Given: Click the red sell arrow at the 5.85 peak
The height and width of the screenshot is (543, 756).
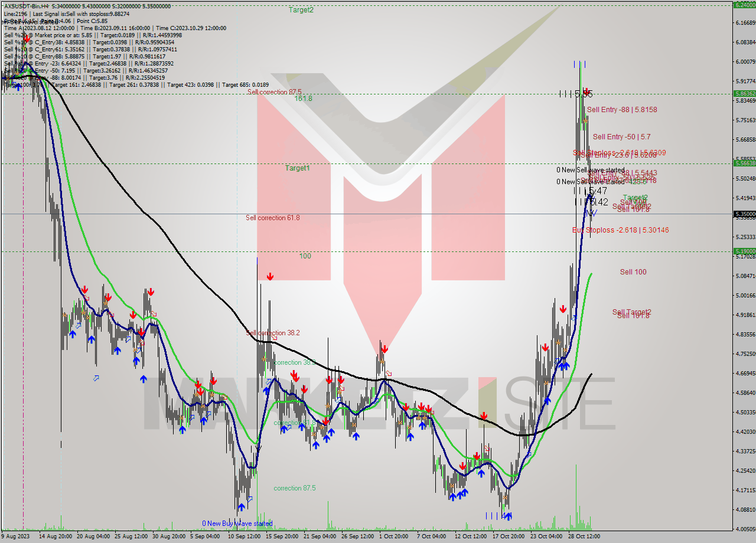Looking at the screenshot, I should [x=586, y=92].
